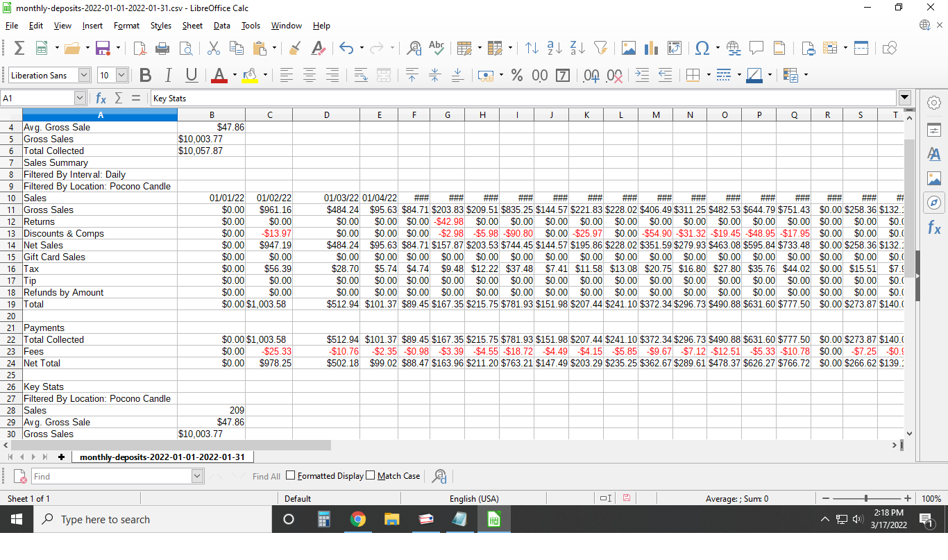This screenshot has height=560, width=948.
Task: Click the Clone Formatting paintbrush icon
Action: 294,48
